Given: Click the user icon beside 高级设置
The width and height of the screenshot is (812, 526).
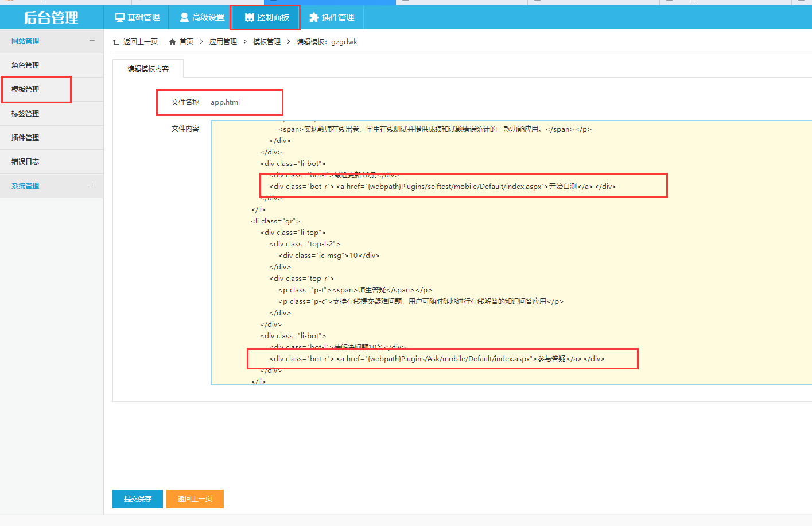Looking at the screenshot, I should (184, 18).
